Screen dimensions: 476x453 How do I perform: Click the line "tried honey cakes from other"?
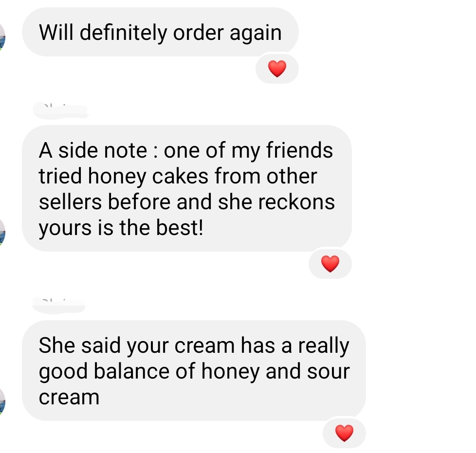(178, 176)
